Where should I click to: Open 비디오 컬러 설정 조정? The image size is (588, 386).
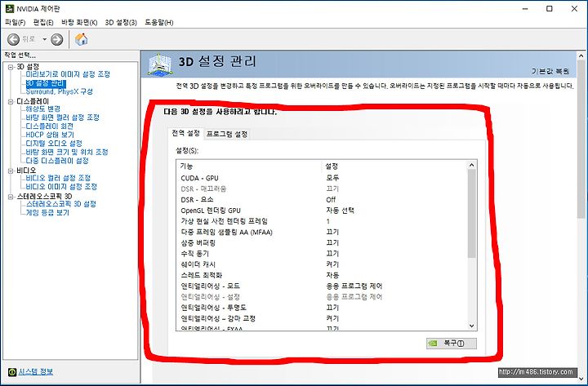click(x=58, y=178)
